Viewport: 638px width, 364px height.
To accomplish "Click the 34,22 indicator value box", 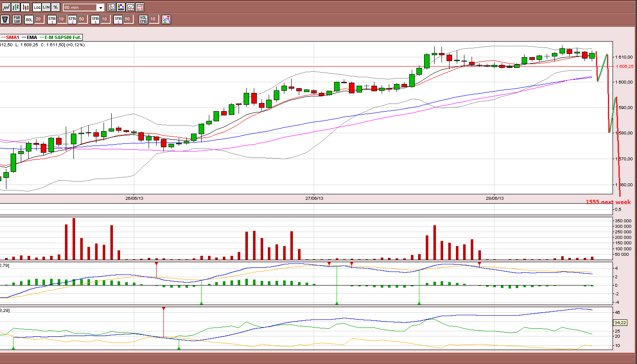I will pos(620,323).
